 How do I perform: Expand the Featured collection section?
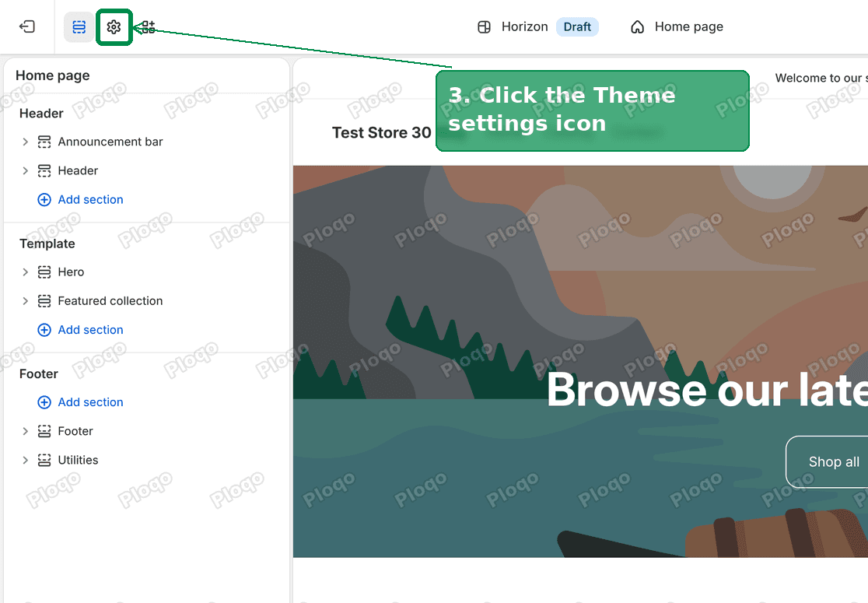25,300
